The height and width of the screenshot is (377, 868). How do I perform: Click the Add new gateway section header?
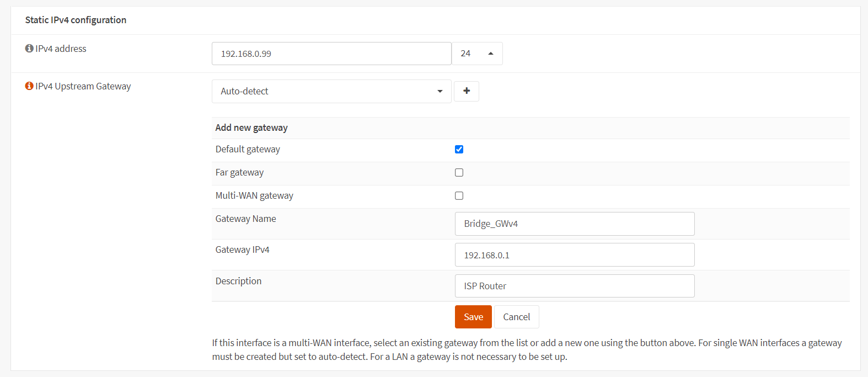[x=251, y=128]
